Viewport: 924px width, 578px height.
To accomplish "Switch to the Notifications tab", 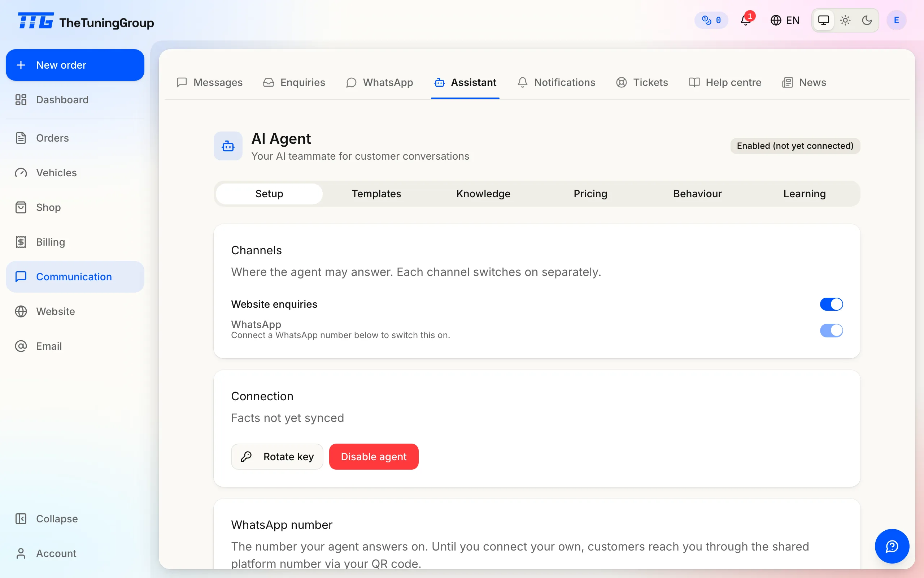I will (x=556, y=82).
